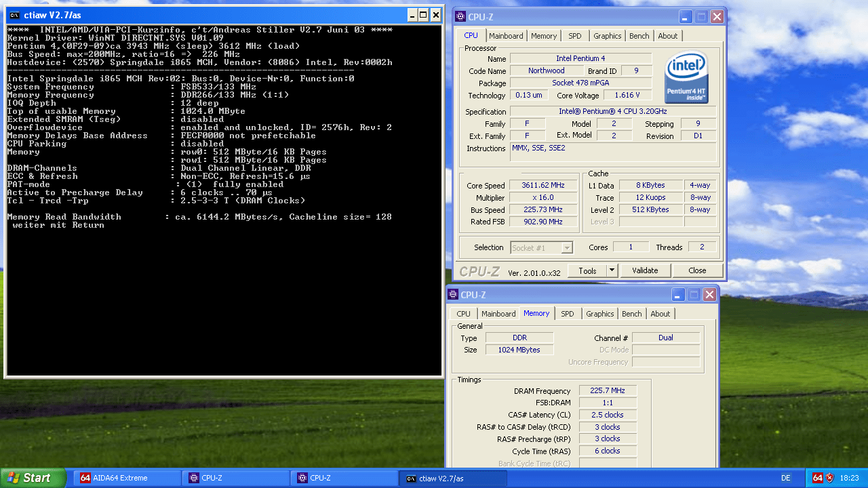Click the CAS# Latency value 2.5 clocks
This screenshot has height=488, width=868.
[x=608, y=415]
